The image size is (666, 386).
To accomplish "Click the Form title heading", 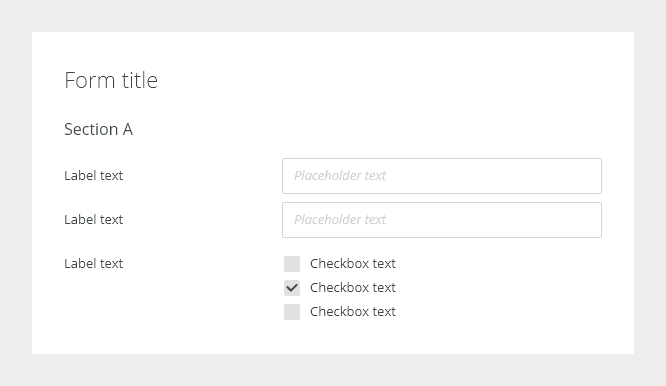I will (111, 80).
